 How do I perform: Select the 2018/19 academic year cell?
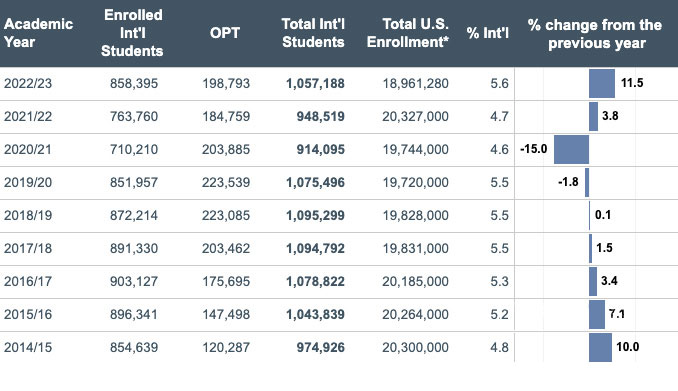[28, 215]
